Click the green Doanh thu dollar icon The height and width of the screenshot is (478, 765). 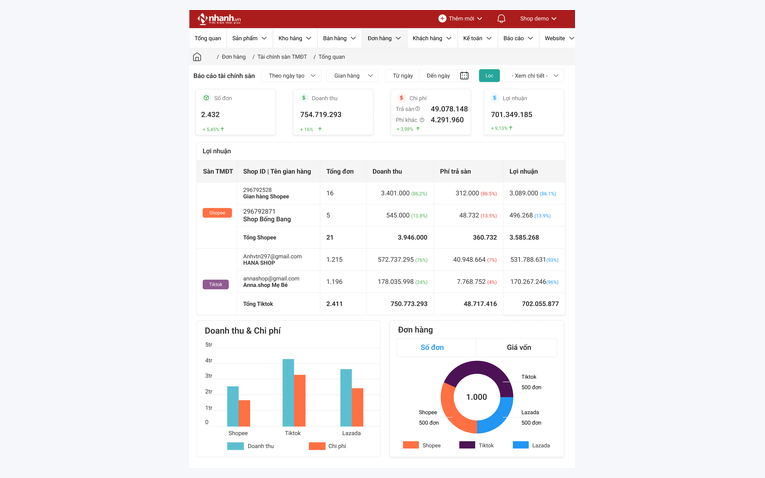point(303,98)
